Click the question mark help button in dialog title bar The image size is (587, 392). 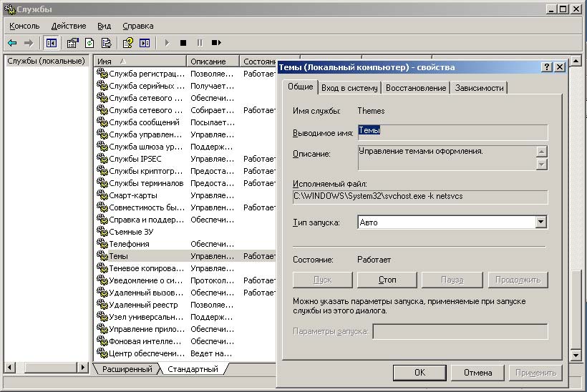(x=547, y=67)
